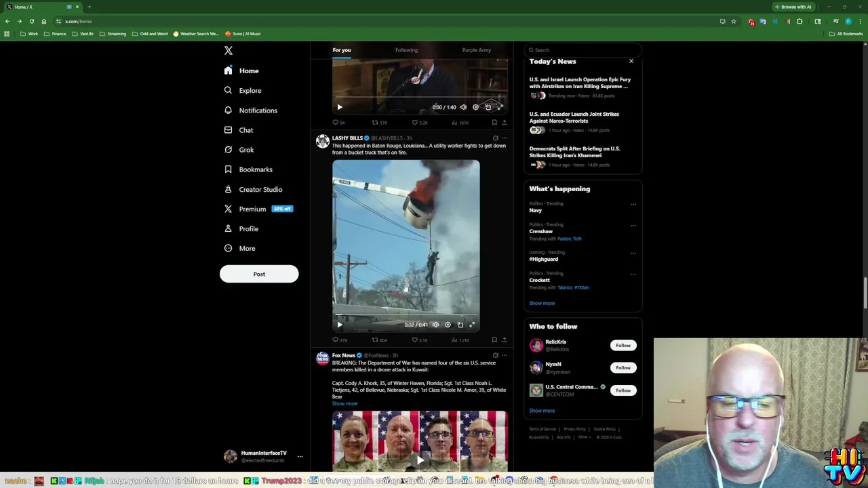Play the top video at 0:00 / 1:40

click(340, 107)
